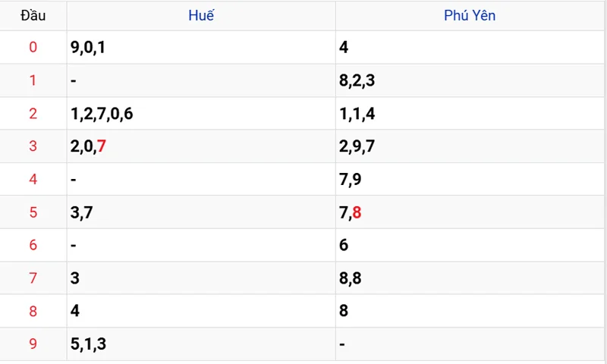This screenshot has width=607, height=364.
Task: Select Huế cell showing 9,0,1
Action: [x=201, y=47]
